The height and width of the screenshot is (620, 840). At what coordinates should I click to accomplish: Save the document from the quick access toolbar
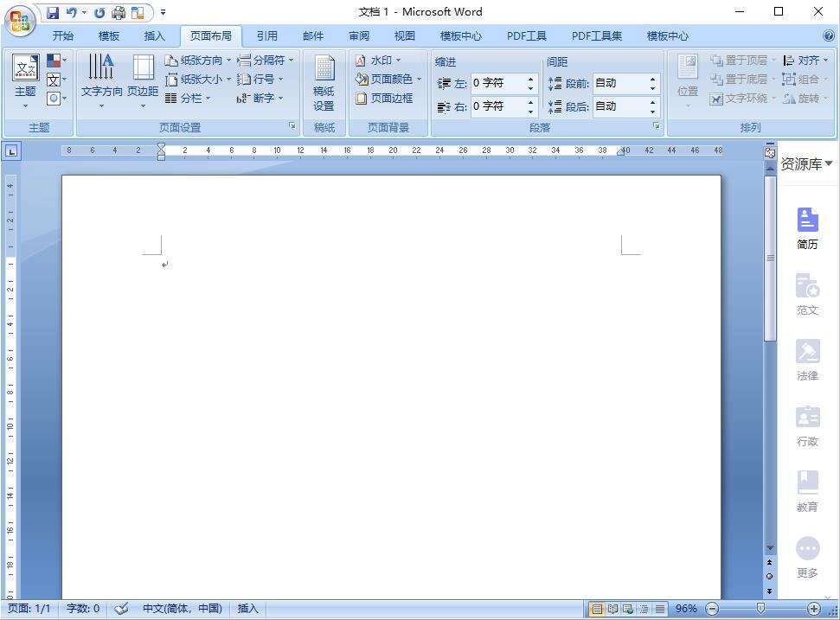coord(53,12)
